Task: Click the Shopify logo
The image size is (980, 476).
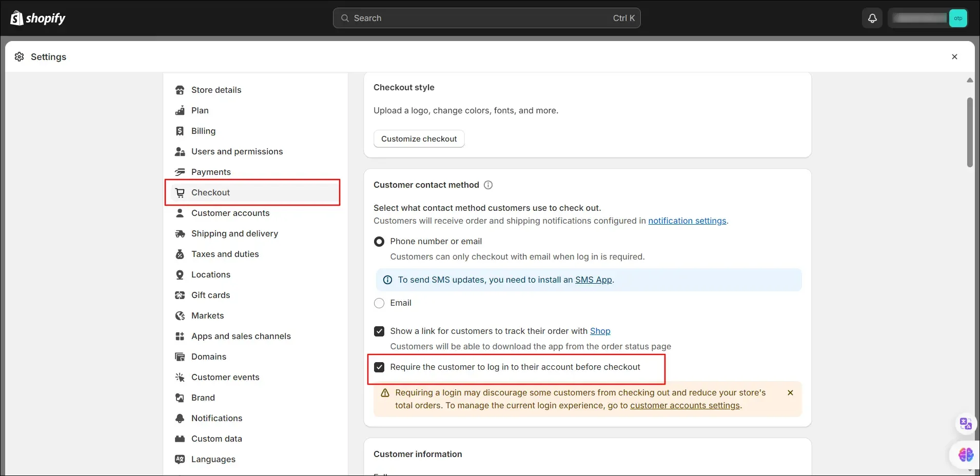Action: (38, 18)
